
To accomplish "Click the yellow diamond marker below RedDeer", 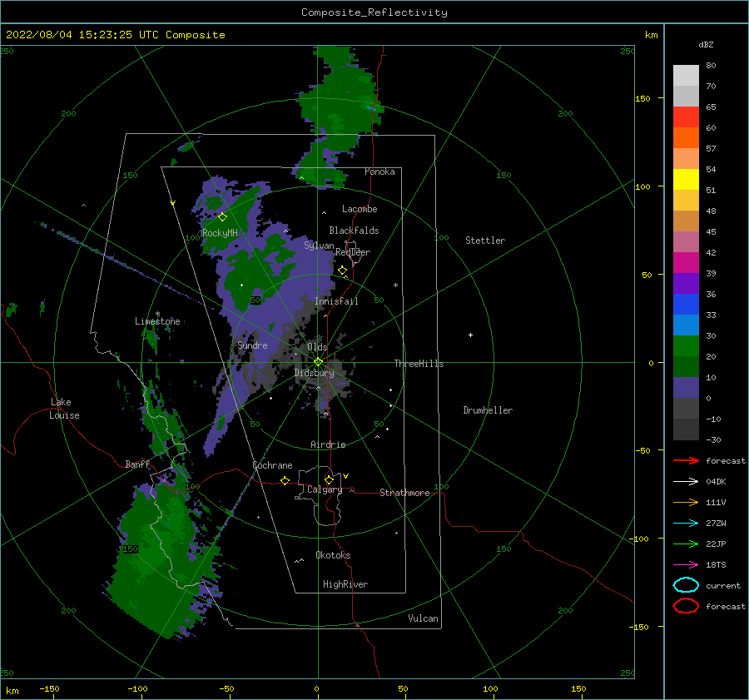I will coord(342,271).
